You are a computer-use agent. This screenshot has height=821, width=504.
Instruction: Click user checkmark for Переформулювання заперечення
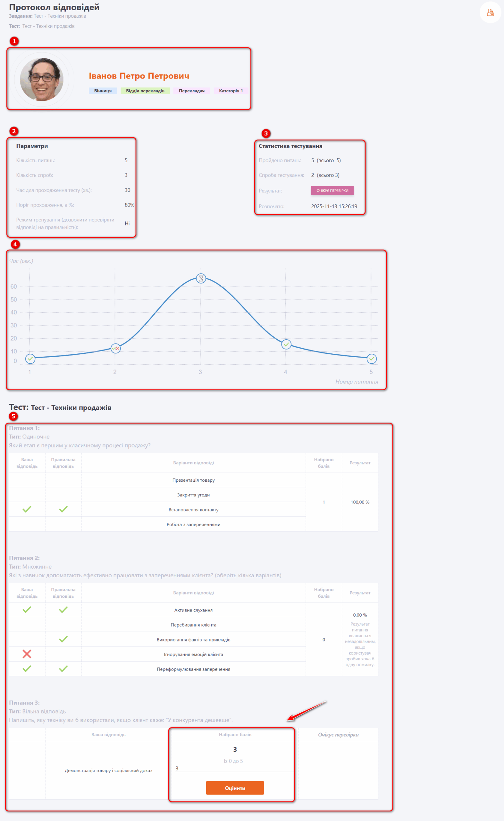pos(27,669)
